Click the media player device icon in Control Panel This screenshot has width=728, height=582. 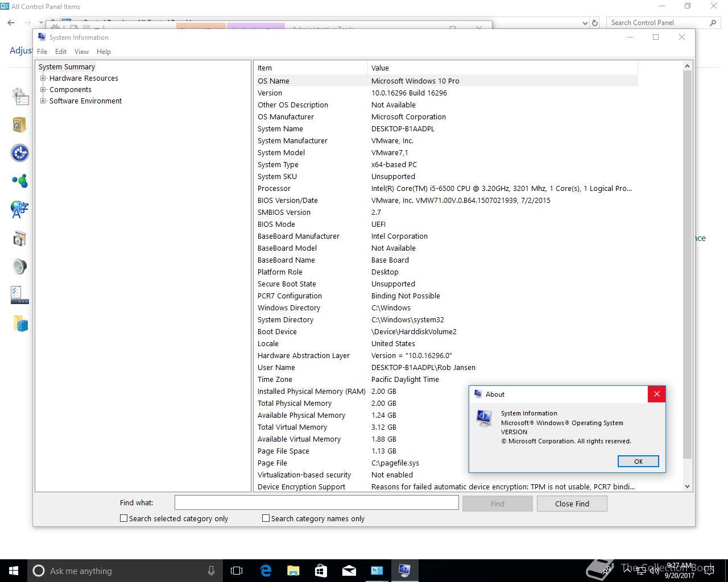point(19,238)
